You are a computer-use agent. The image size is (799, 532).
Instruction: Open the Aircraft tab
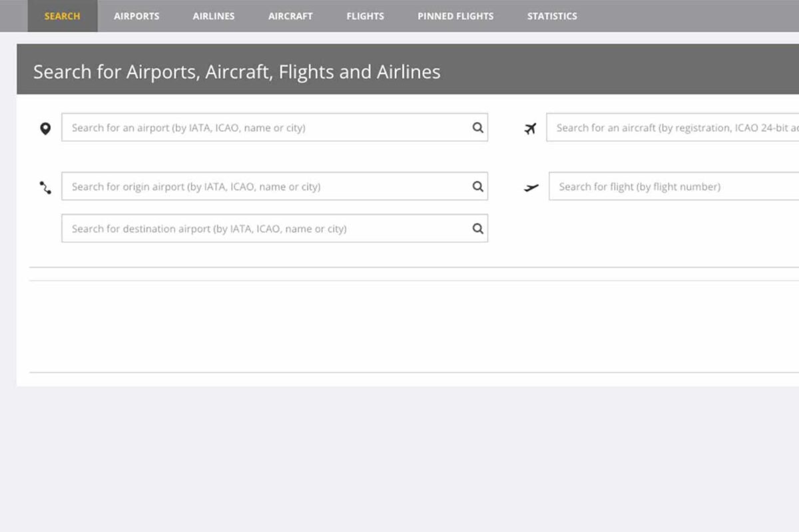(x=290, y=16)
